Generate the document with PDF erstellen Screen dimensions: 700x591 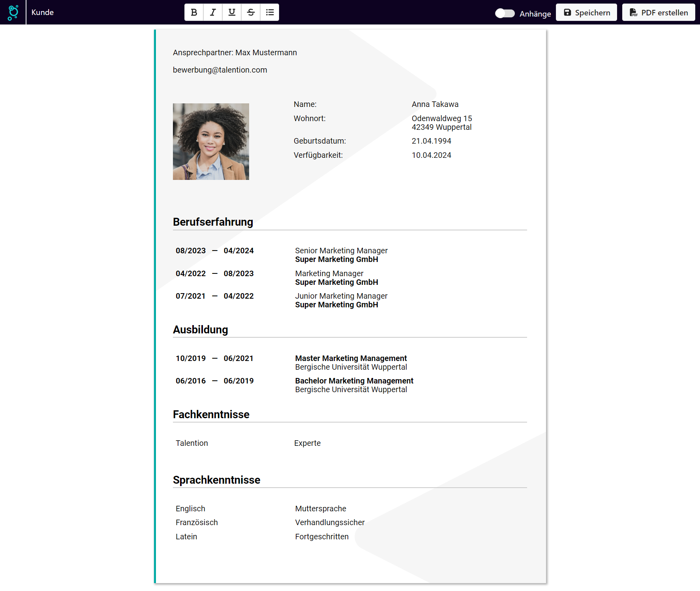pyautogui.click(x=658, y=13)
